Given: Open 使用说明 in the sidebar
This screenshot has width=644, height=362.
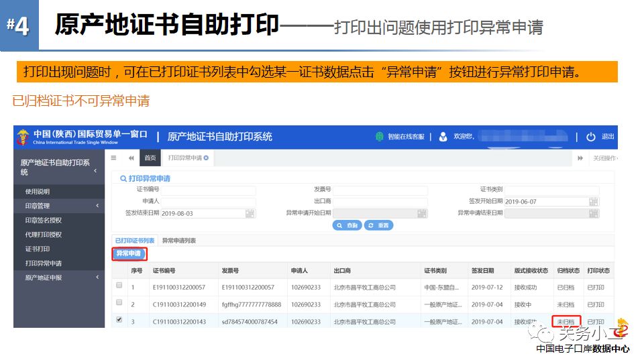Looking at the screenshot, I should point(38,192).
